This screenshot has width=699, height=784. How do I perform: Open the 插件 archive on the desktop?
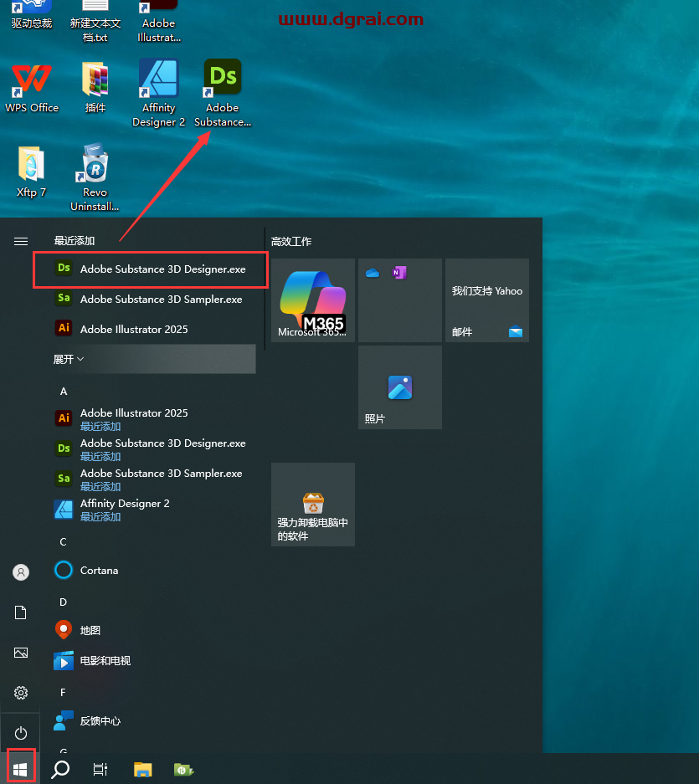click(95, 87)
